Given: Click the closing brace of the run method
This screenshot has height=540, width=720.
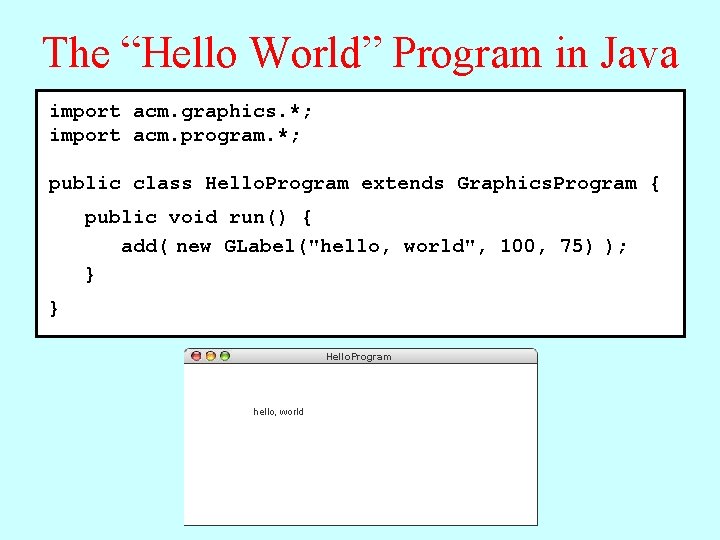Looking at the screenshot, I should pos(90,275).
